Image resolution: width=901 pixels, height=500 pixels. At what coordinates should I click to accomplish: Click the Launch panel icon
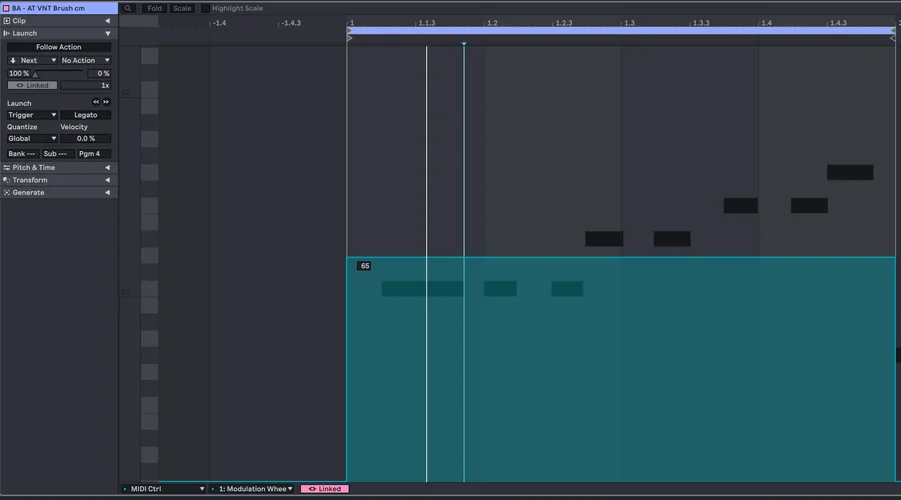point(7,33)
